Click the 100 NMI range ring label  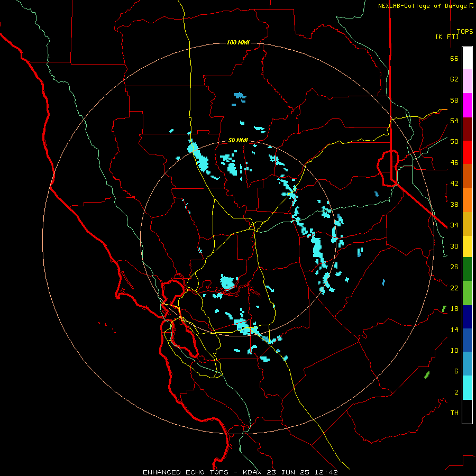tap(238, 42)
